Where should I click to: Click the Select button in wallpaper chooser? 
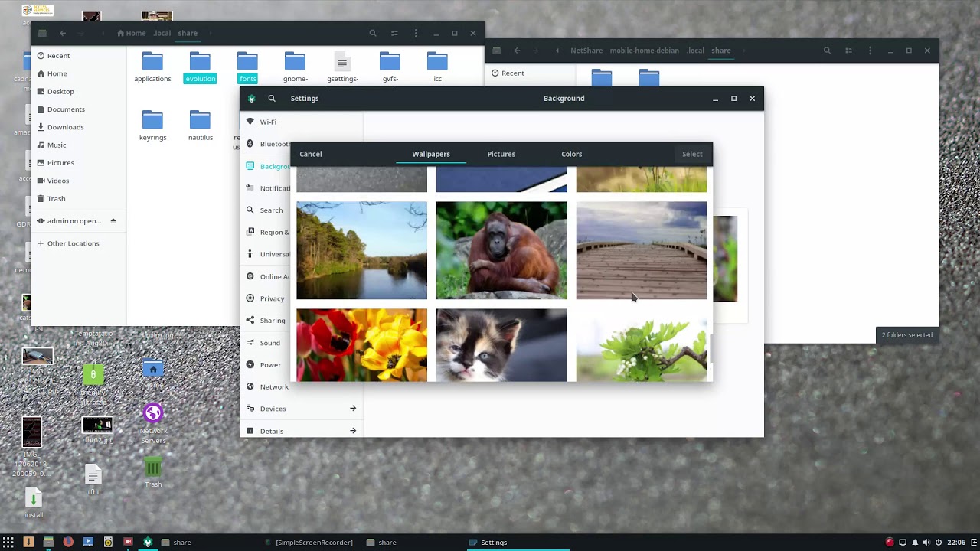pos(692,154)
